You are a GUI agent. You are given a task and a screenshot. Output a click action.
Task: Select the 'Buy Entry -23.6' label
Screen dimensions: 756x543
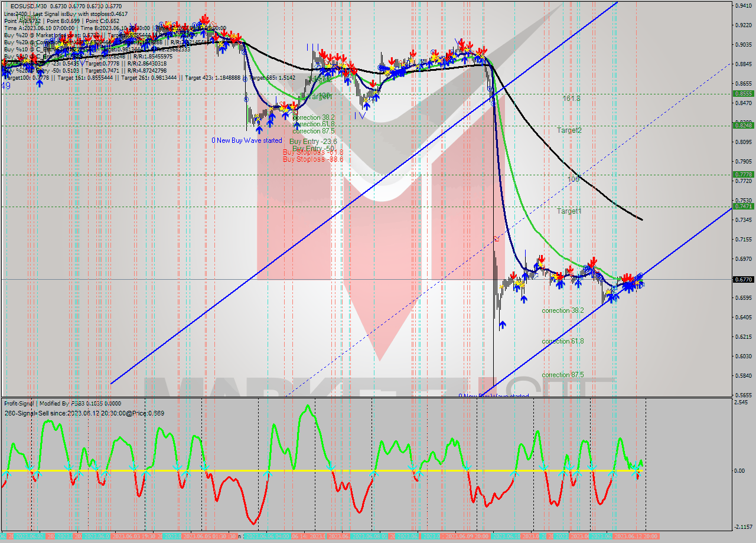pos(313,142)
